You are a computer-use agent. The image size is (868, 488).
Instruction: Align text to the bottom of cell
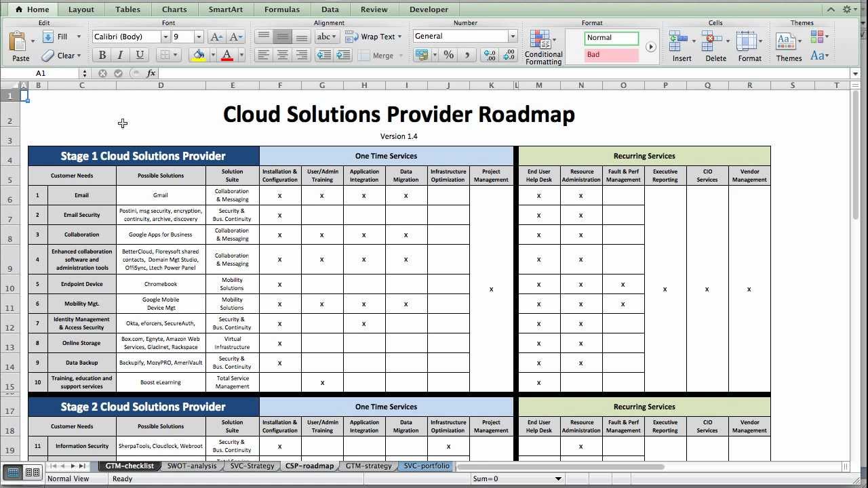[x=302, y=37]
